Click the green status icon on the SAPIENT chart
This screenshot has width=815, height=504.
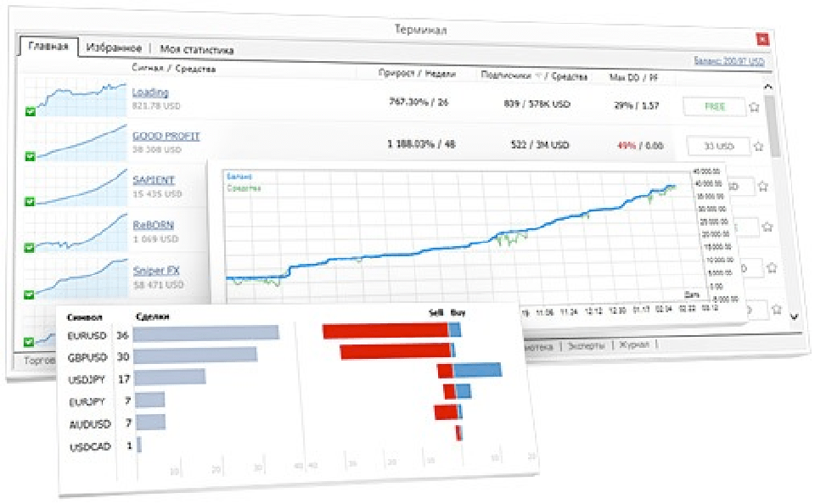(31, 201)
